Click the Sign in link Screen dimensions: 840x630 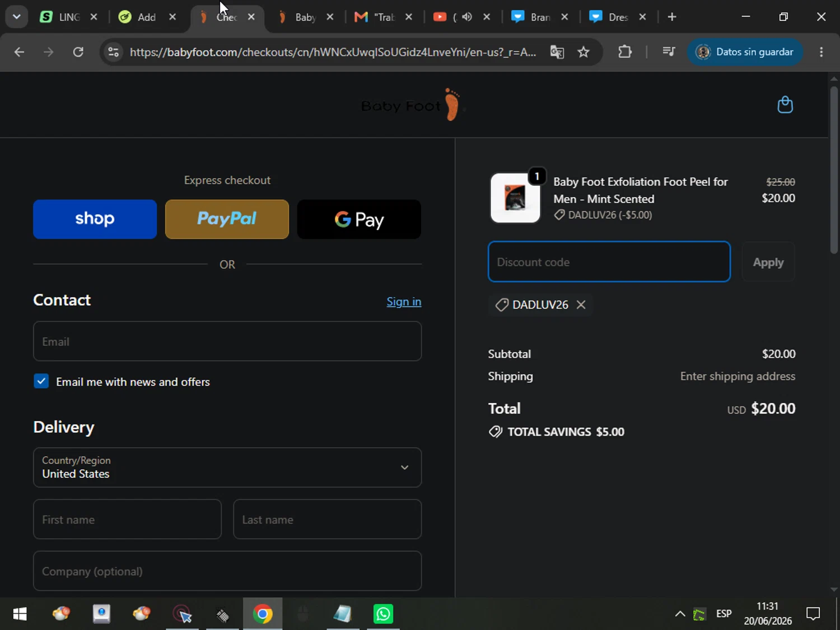(404, 301)
